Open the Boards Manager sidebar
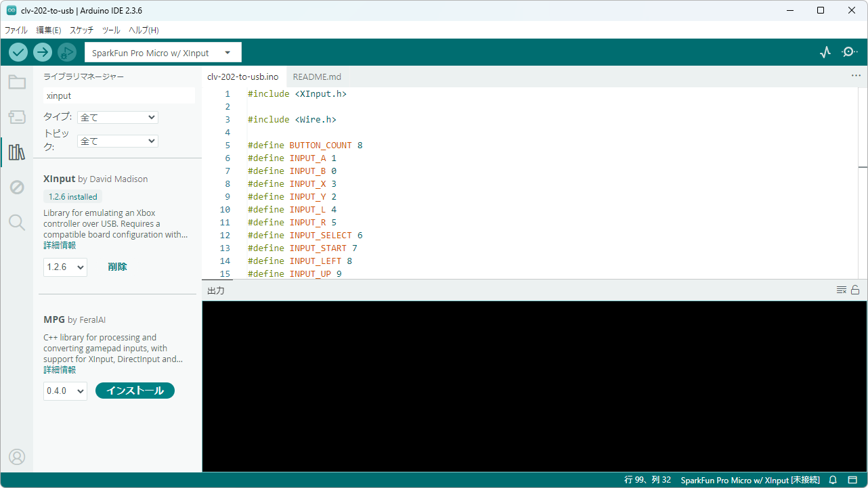Screen dimensions: 868x488 [x=17, y=117]
